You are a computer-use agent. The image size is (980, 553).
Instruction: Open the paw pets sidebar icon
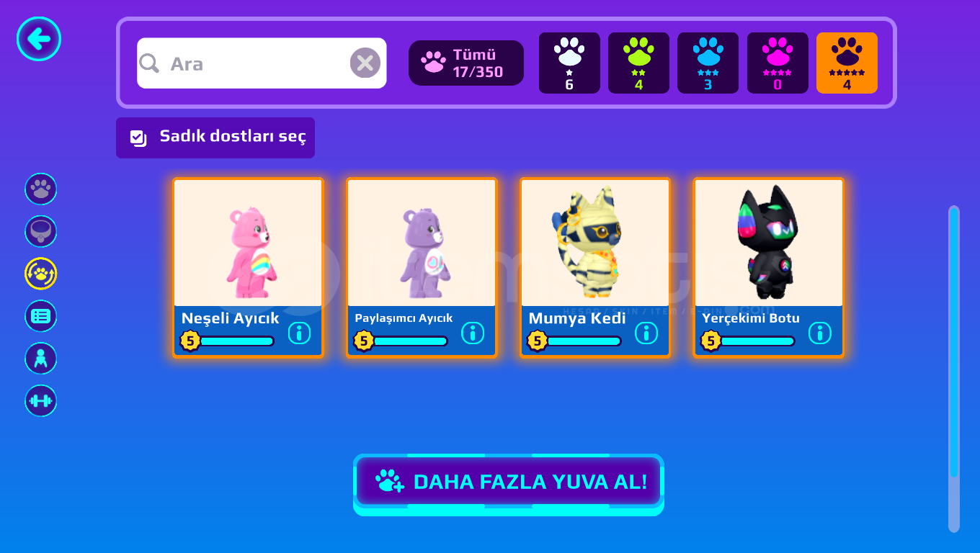click(x=41, y=189)
